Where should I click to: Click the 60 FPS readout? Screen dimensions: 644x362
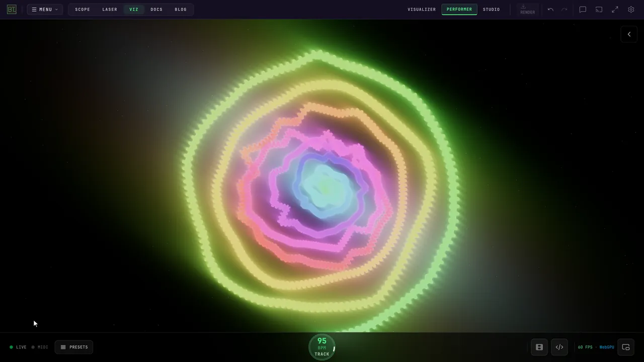[x=585, y=347]
